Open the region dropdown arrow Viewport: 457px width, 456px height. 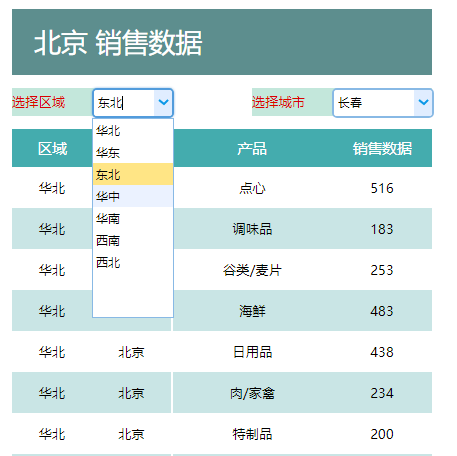(x=163, y=102)
